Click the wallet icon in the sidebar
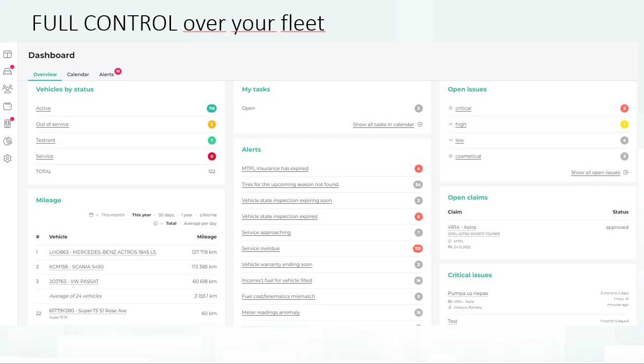This screenshot has height=364, width=644. click(7, 106)
